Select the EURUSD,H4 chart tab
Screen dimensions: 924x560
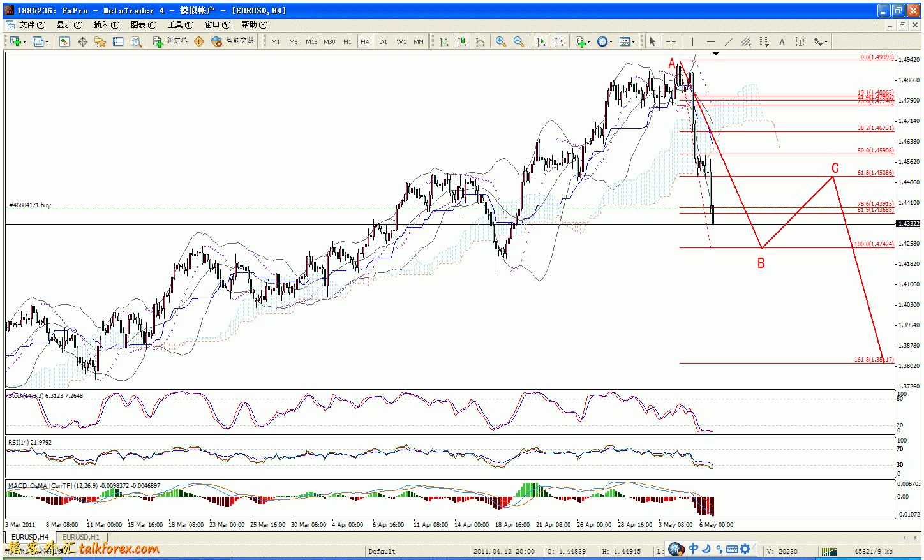[29, 537]
